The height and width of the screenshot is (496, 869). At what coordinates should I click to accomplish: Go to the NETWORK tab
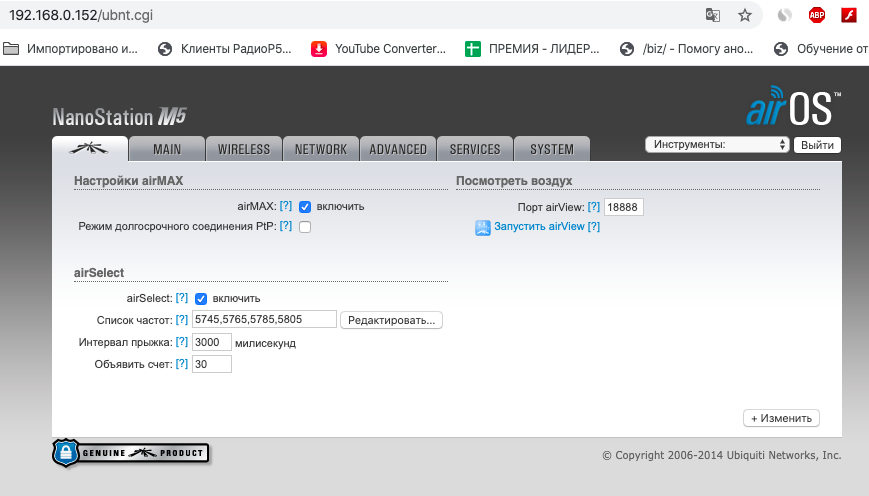321,149
